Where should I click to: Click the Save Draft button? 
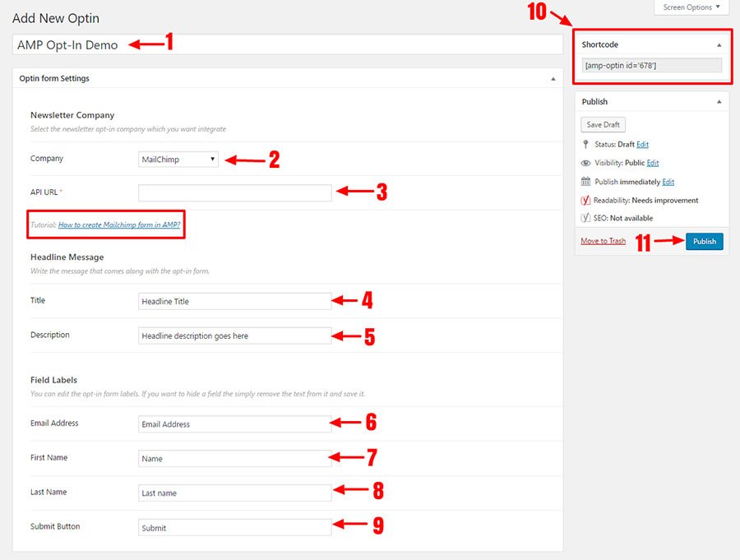click(x=604, y=125)
